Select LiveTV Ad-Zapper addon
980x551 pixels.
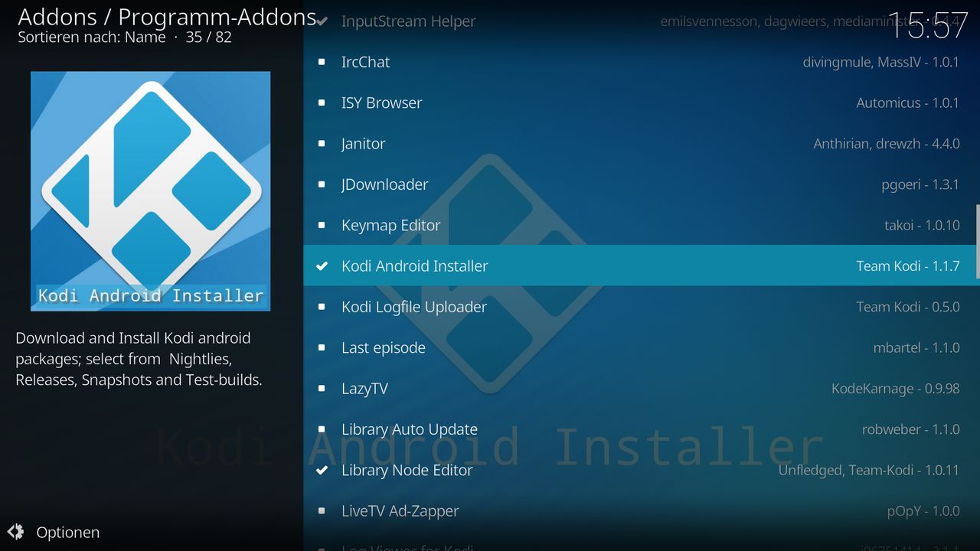pos(640,510)
